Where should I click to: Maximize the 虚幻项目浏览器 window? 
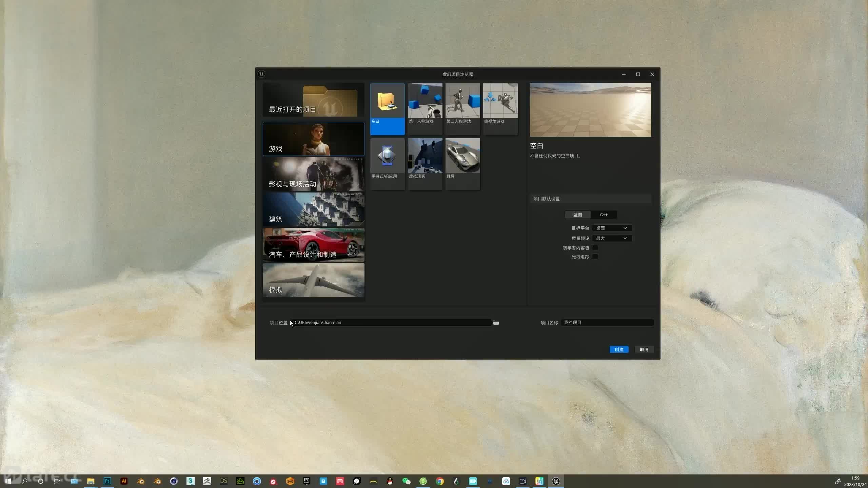pos(638,74)
